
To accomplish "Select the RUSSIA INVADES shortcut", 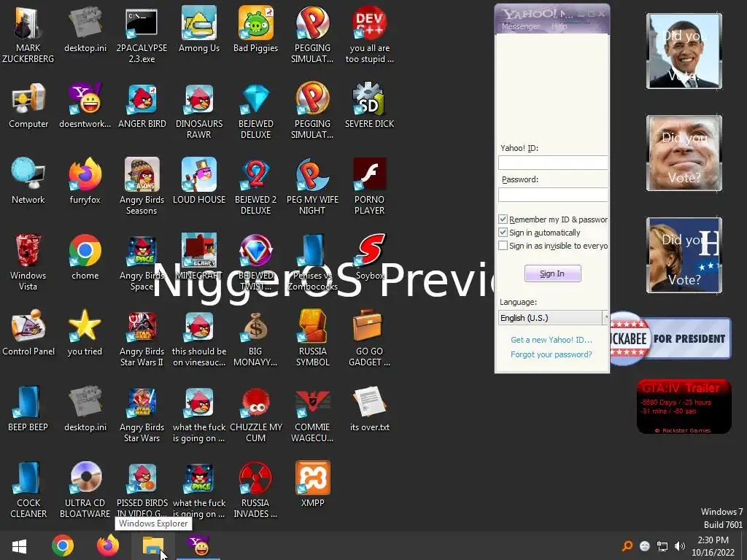I will [256, 489].
